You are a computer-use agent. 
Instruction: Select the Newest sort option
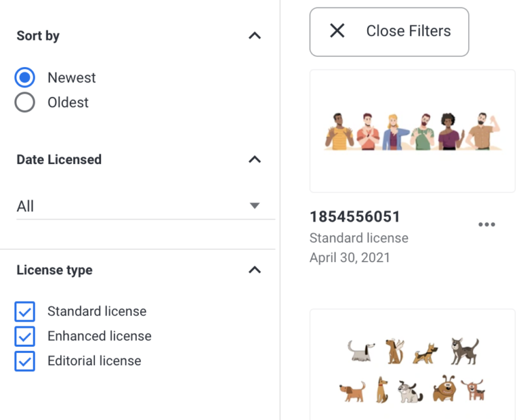(x=25, y=77)
